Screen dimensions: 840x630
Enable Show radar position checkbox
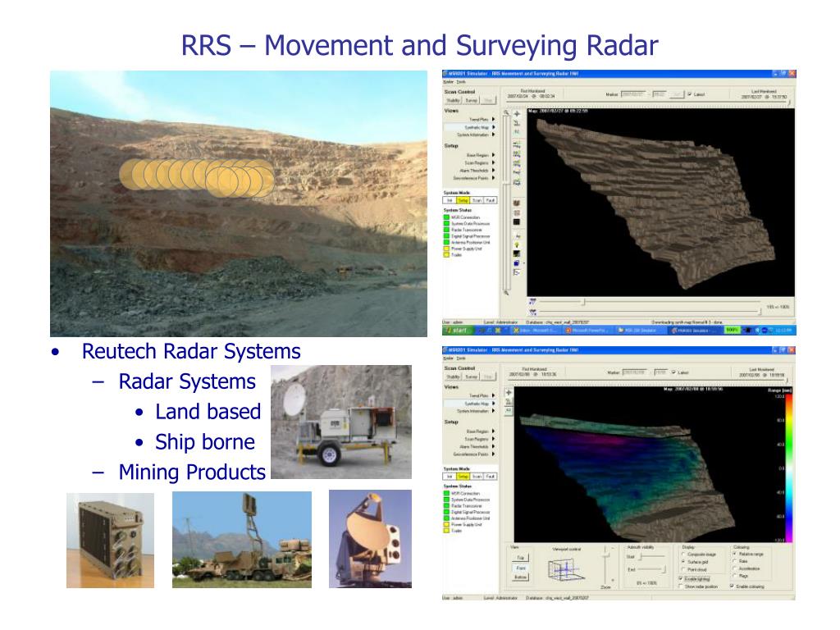(680, 587)
